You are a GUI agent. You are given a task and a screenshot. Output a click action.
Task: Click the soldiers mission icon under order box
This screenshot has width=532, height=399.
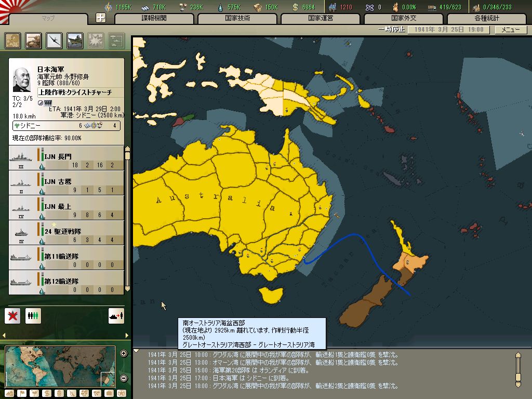pyautogui.click(x=48, y=103)
